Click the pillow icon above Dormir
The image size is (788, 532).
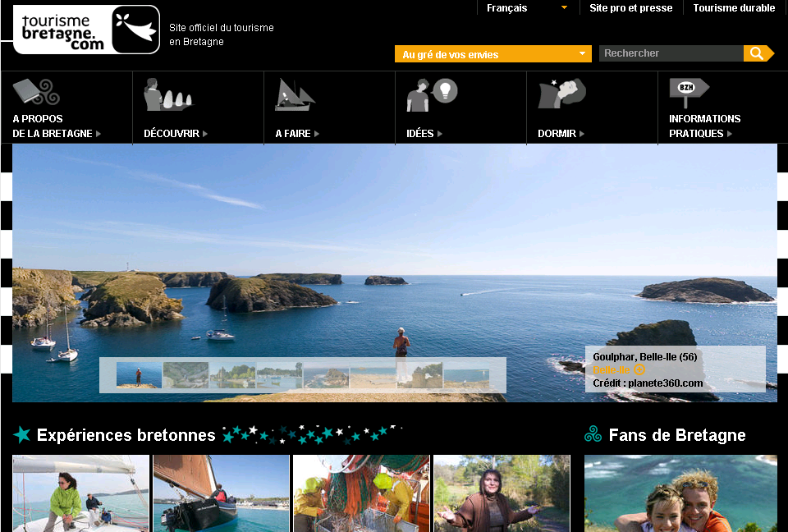coord(562,93)
